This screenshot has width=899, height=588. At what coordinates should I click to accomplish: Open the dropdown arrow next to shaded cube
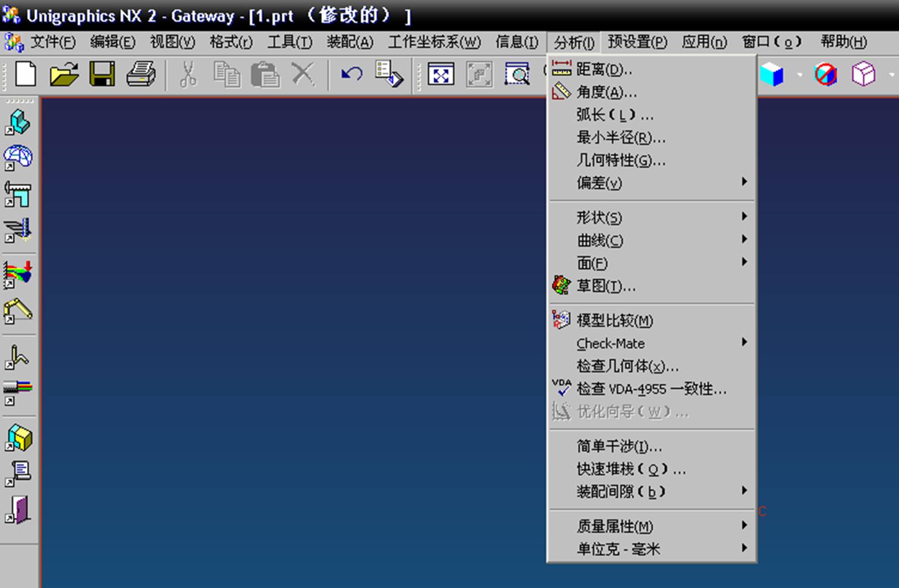point(799,75)
